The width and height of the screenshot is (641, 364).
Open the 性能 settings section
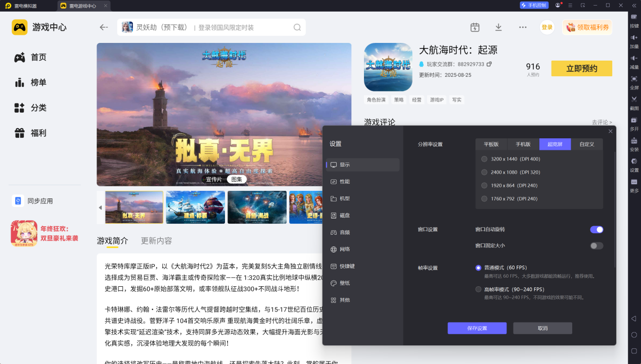(x=344, y=181)
